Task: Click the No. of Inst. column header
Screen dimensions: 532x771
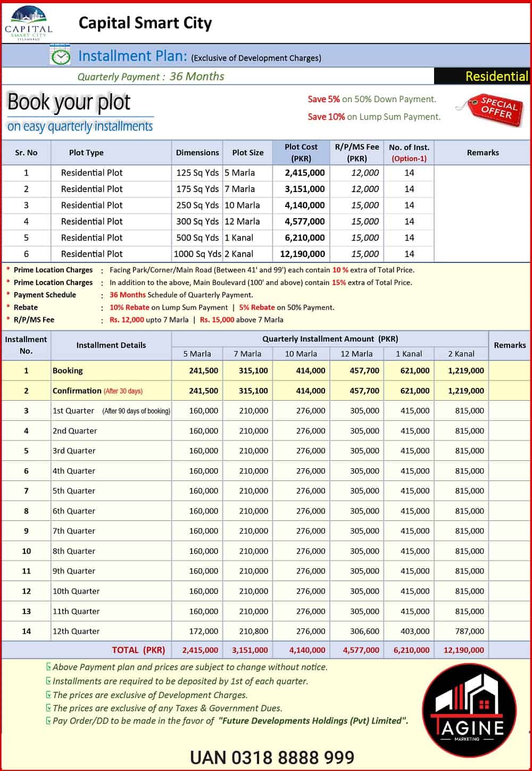Action: [x=409, y=152]
